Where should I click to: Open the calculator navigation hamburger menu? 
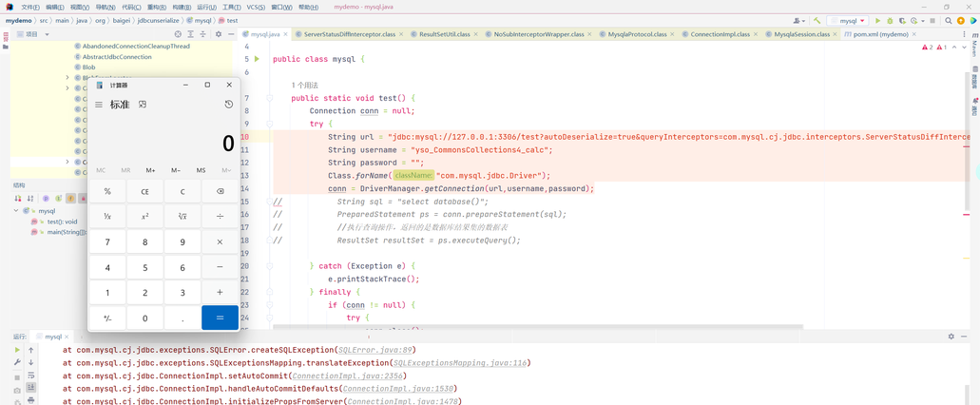click(99, 105)
